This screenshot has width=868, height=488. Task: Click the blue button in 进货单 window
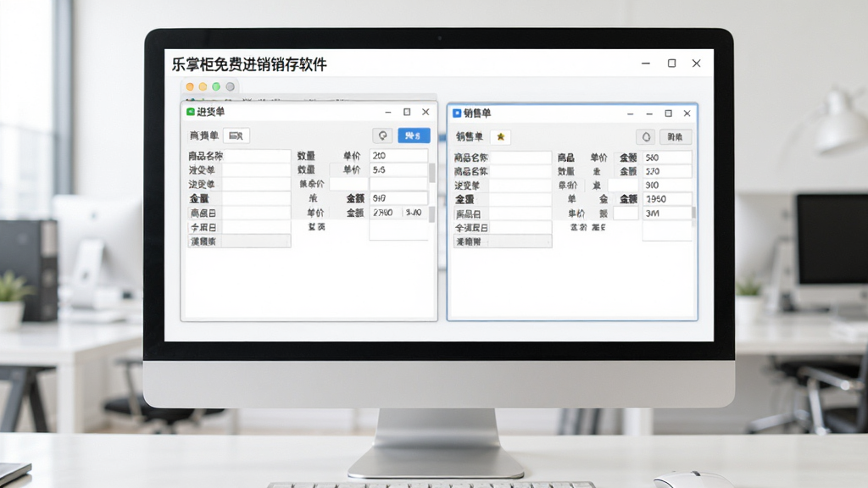coord(414,136)
